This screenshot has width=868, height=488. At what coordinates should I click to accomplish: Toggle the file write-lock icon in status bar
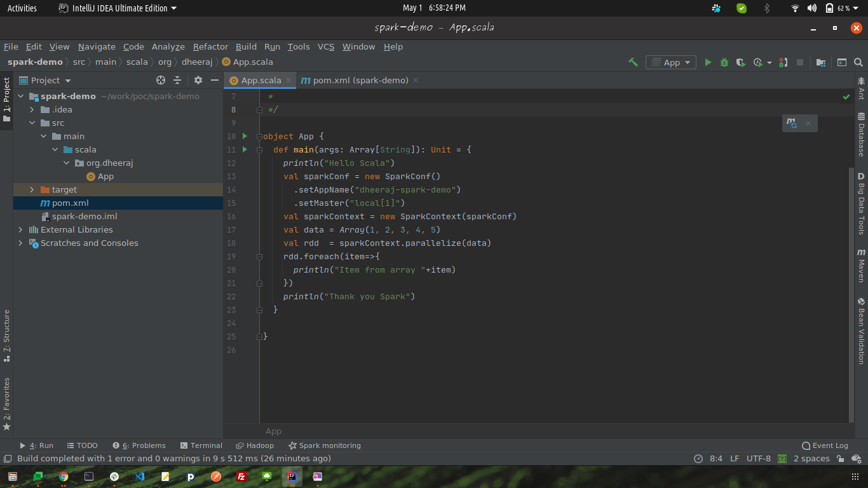(x=840, y=458)
